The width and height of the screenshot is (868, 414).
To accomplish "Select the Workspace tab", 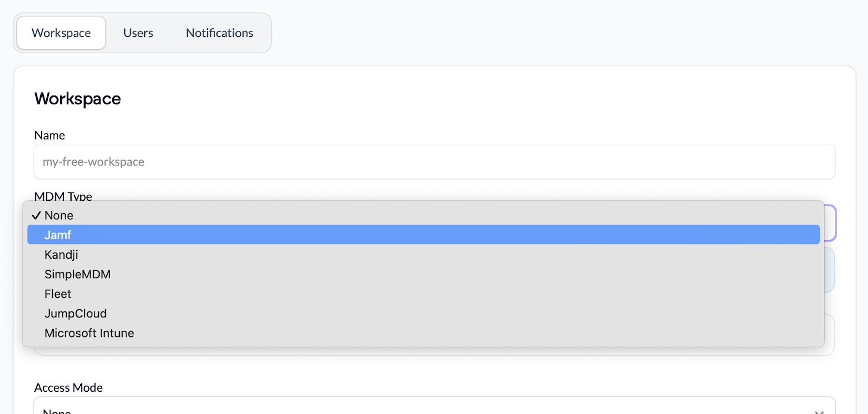I will coord(61,33).
